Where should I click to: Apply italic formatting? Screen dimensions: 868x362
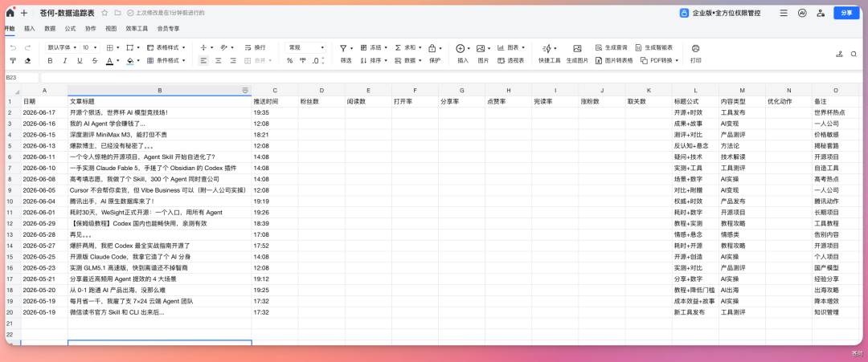(x=65, y=61)
